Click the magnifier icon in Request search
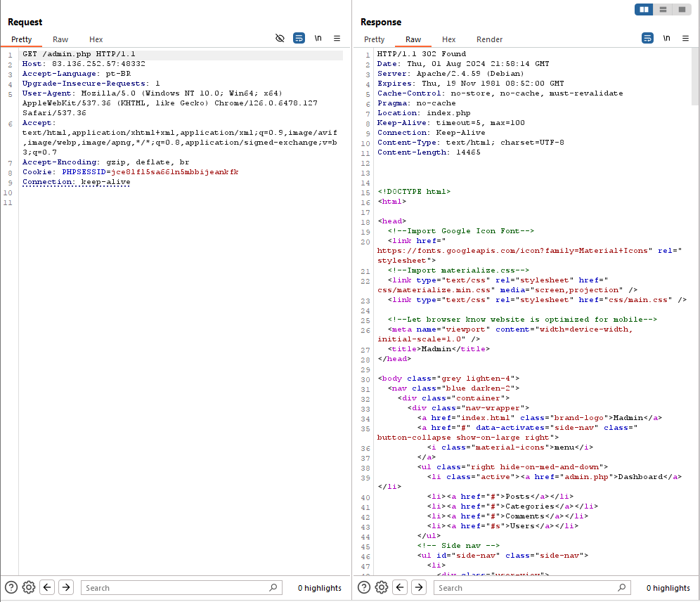 pos(273,587)
